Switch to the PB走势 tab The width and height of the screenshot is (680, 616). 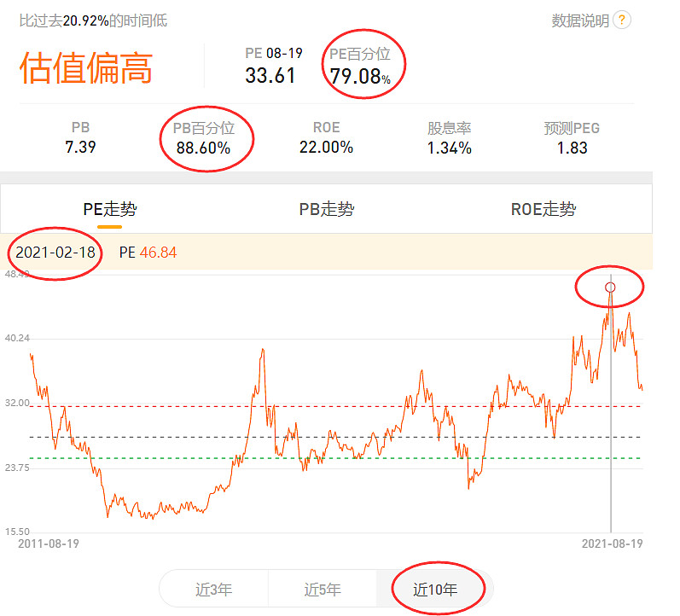(x=327, y=210)
